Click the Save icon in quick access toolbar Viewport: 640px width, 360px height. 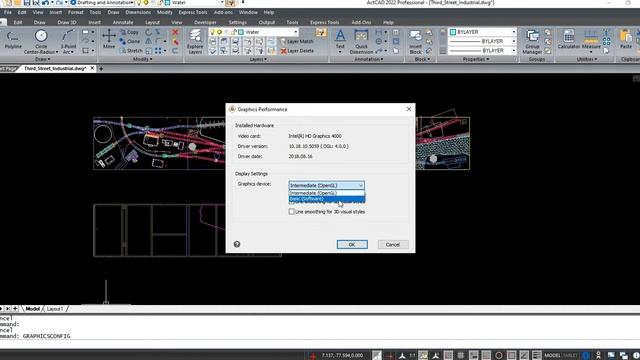coord(26,3)
